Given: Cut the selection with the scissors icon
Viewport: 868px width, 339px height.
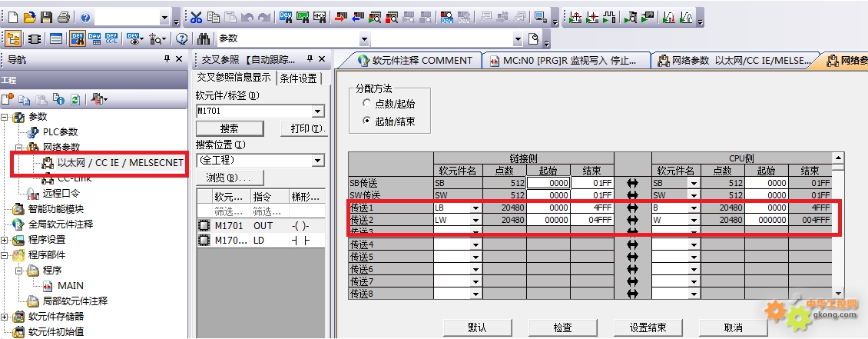Looking at the screenshot, I should tap(196, 17).
